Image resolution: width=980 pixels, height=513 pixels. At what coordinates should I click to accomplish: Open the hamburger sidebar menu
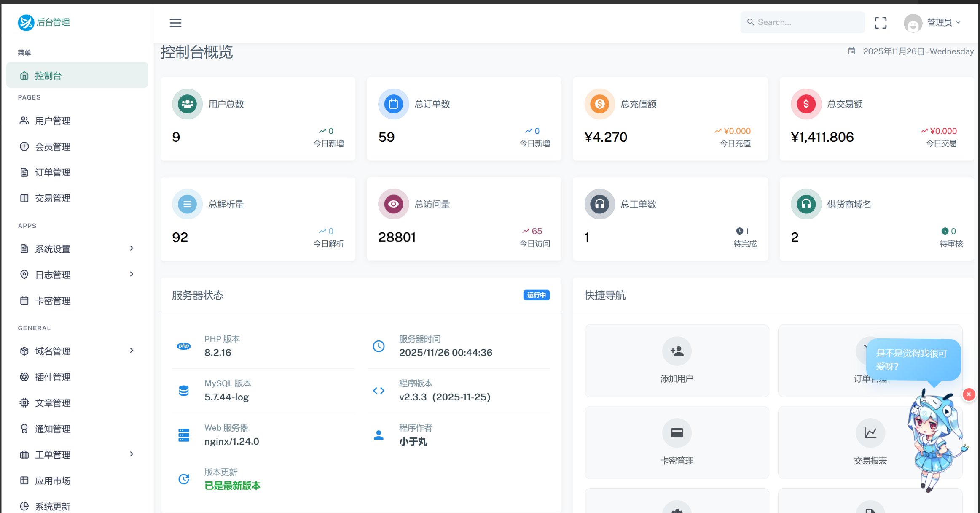point(175,23)
